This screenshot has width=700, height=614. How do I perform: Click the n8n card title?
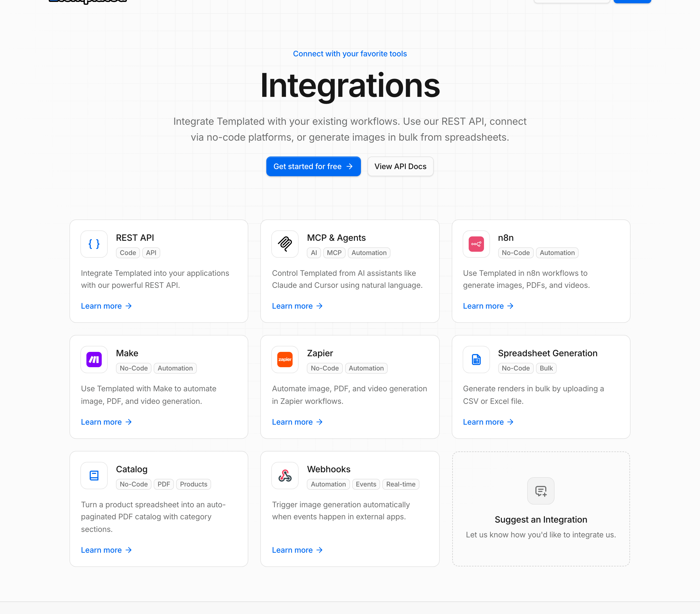(x=506, y=238)
